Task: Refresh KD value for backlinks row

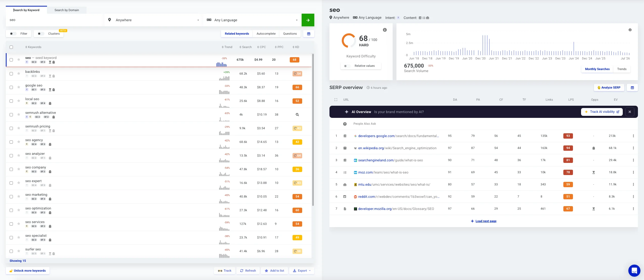Action: [297, 74]
